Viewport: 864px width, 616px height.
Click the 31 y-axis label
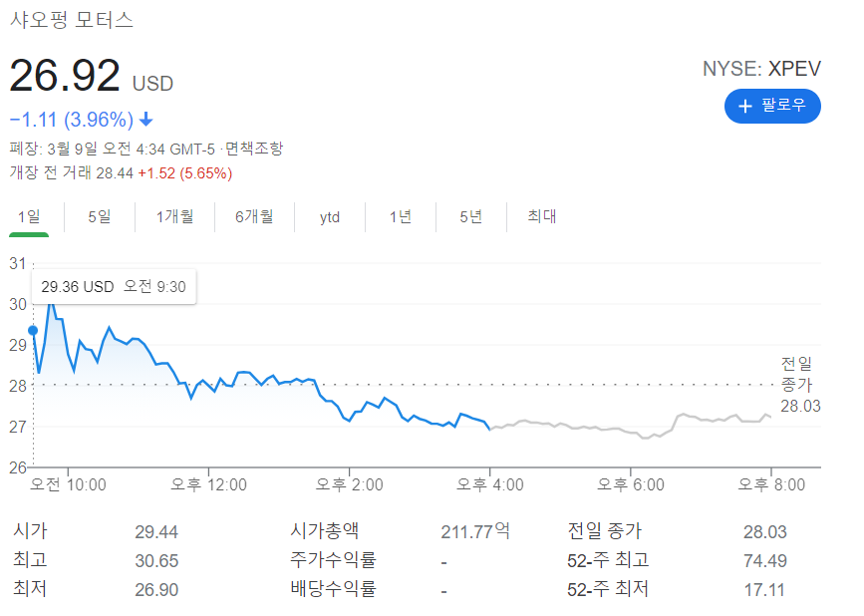pos(18,264)
